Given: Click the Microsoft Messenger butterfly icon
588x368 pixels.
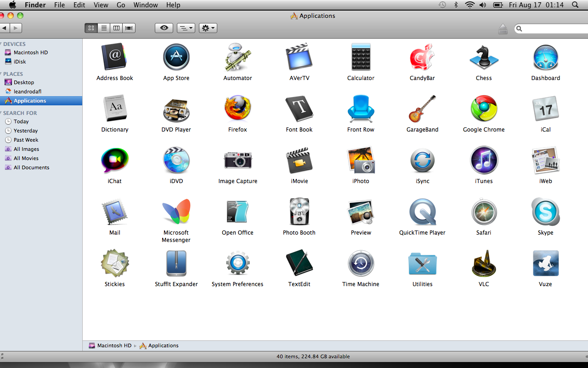Looking at the screenshot, I should 176,212.
